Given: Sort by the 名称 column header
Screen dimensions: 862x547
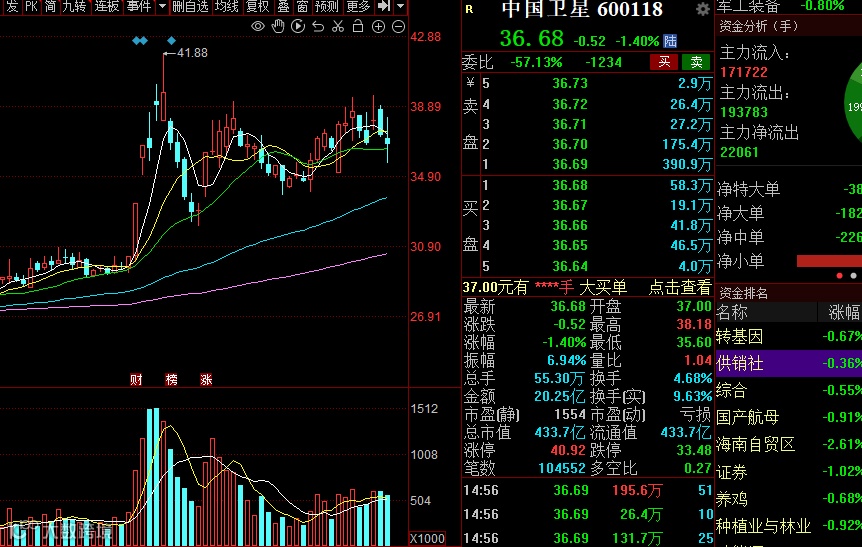Looking at the screenshot, I should [732, 312].
